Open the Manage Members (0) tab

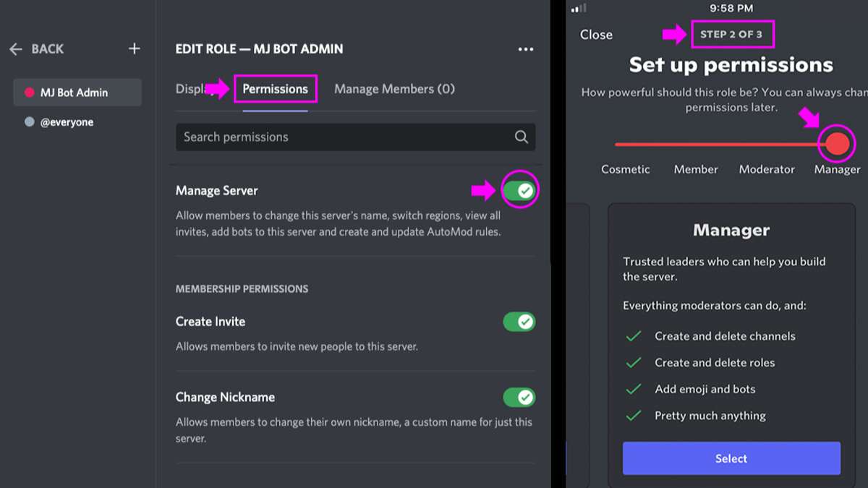[394, 88]
